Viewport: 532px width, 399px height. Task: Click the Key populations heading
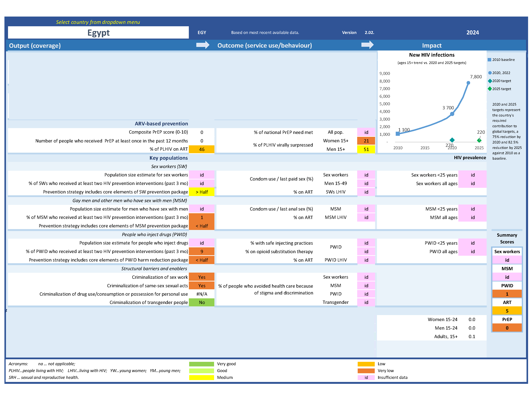click(169, 158)
